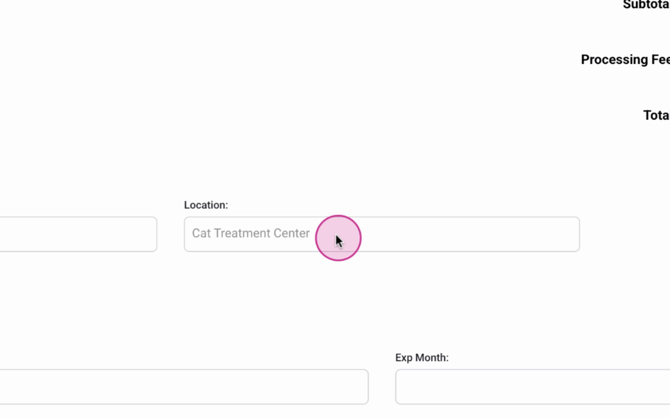
Task: Select the Total heading text
Action: pos(656,115)
